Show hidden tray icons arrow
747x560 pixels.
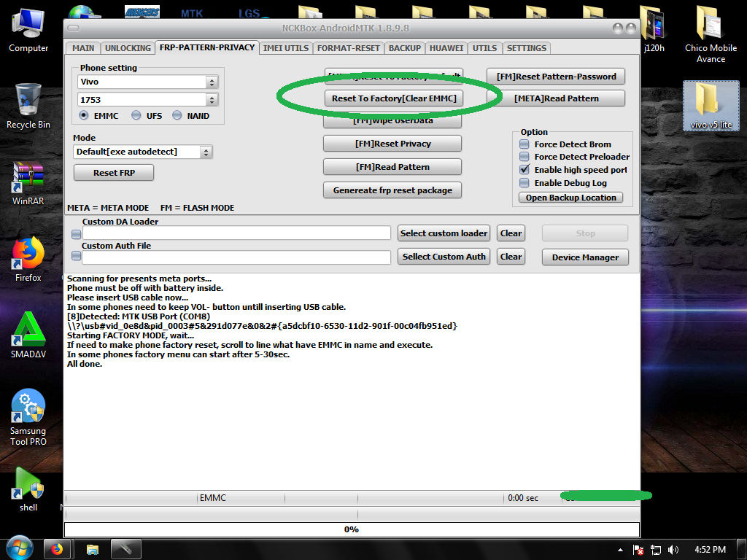click(x=620, y=550)
